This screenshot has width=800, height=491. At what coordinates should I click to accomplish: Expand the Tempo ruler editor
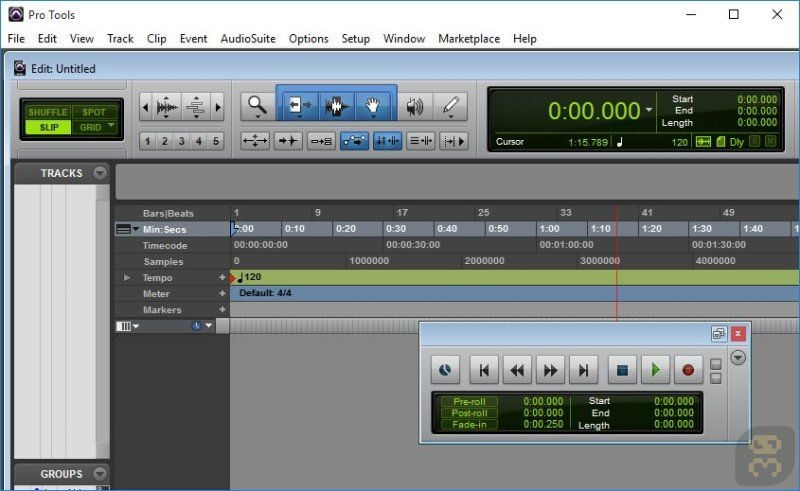127,277
